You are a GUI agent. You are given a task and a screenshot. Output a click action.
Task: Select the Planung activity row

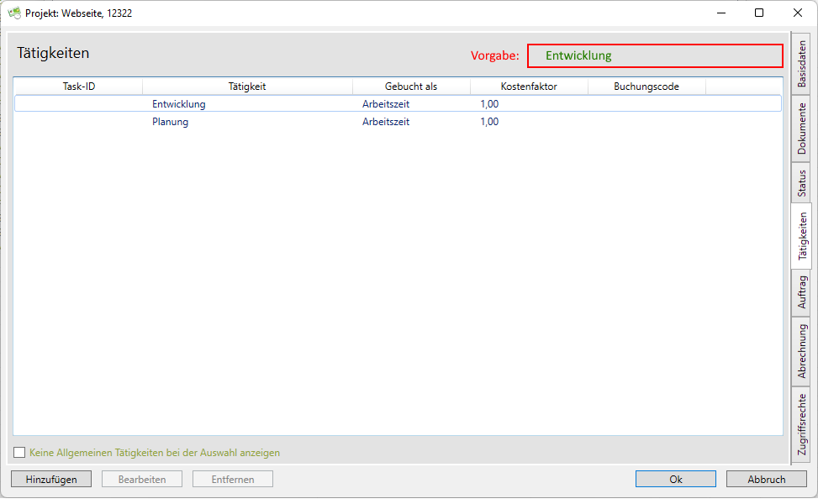(x=170, y=122)
